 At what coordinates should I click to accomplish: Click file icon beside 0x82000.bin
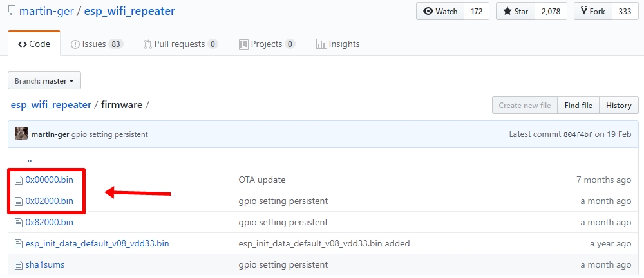tap(18, 223)
